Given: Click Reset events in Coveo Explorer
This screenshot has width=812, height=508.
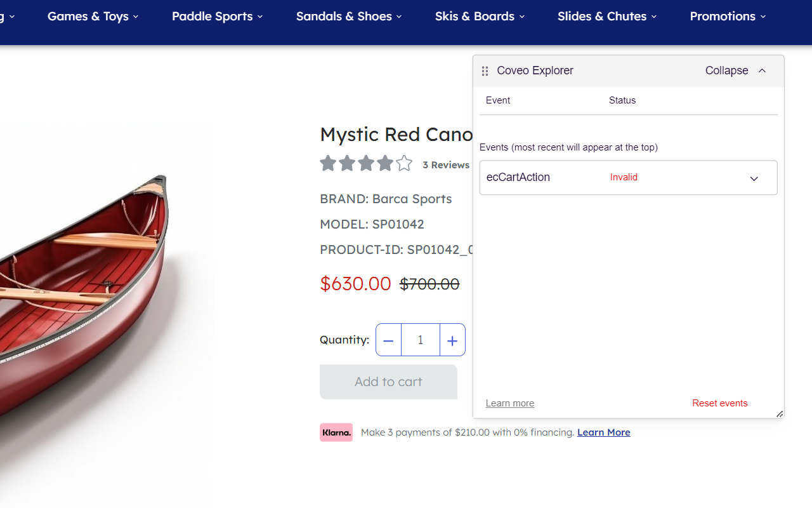Looking at the screenshot, I should click(719, 403).
